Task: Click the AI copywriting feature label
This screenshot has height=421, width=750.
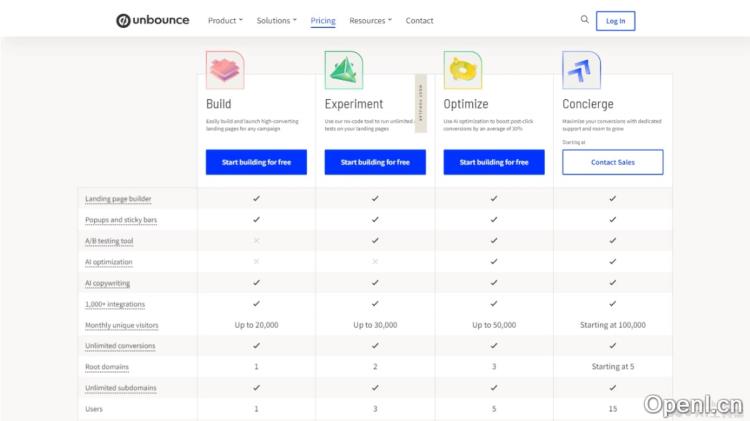Action: pos(108,283)
